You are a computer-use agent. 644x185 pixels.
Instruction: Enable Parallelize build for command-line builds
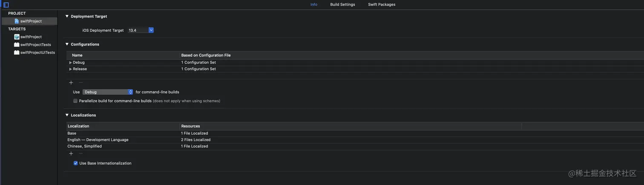click(75, 101)
